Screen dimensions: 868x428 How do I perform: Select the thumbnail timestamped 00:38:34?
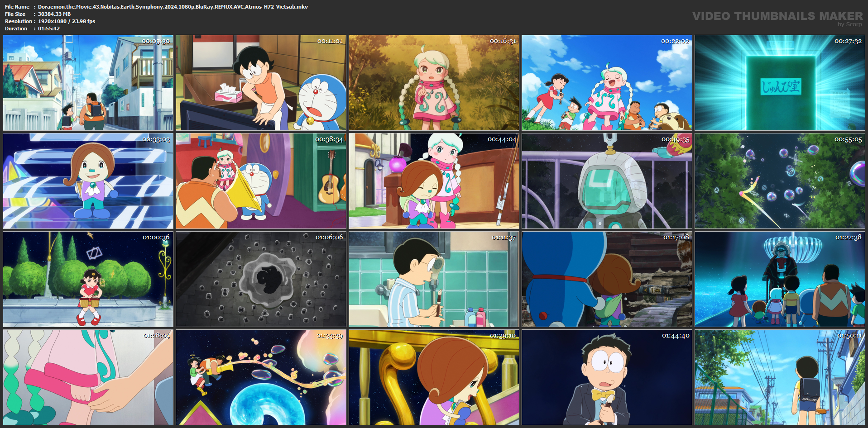click(x=261, y=181)
